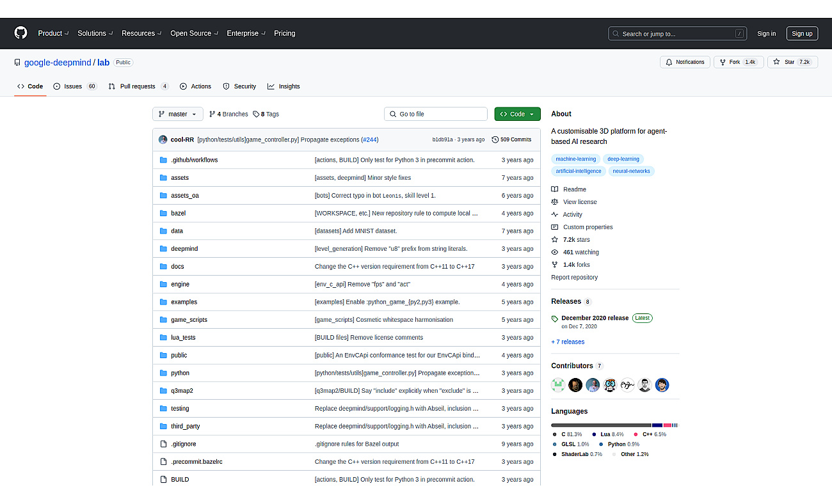Click the Notifications bell button
Image resolution: width=832 pixels, height=504 pixels.
click(685, 62)
